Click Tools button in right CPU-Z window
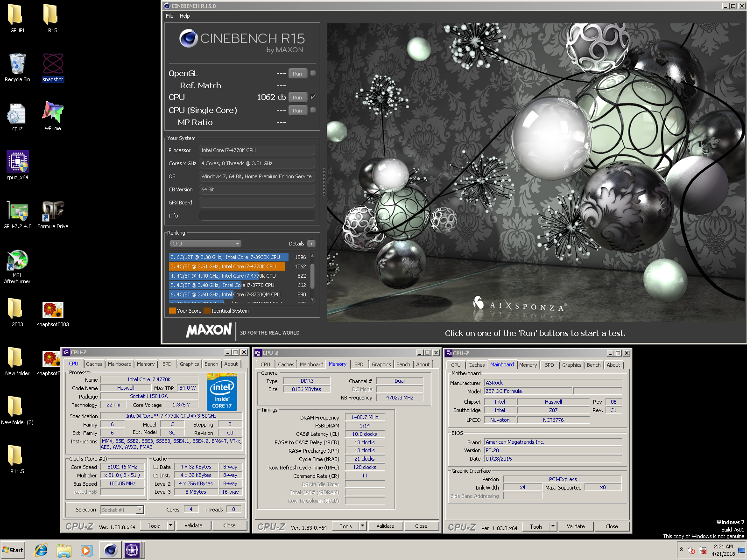 coord(536,526)
